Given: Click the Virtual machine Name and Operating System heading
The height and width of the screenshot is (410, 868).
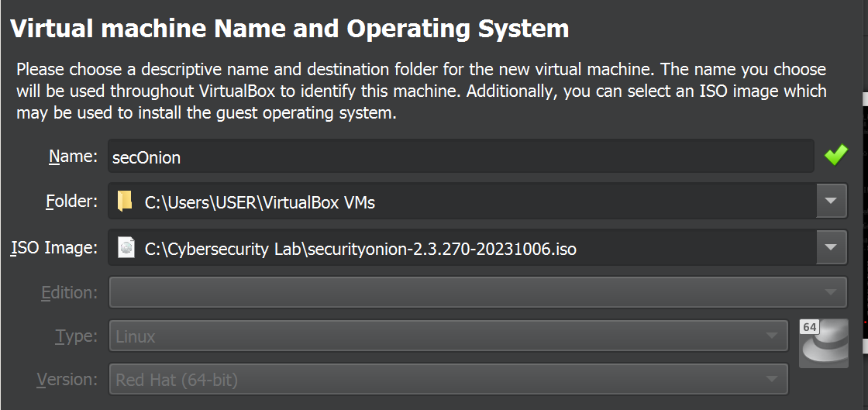Looking at the screenshot, I should pos(289,29).
